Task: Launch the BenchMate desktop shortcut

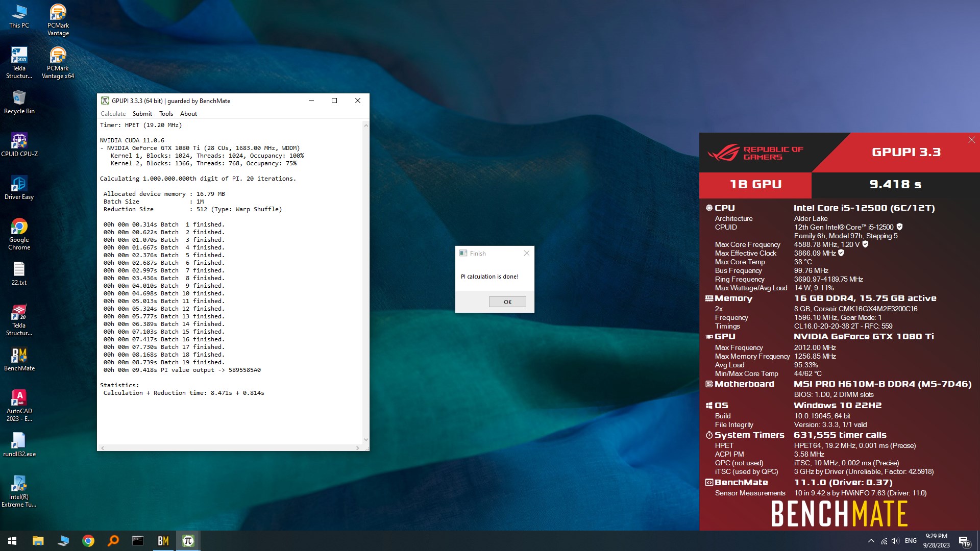Action: (19, 359)
